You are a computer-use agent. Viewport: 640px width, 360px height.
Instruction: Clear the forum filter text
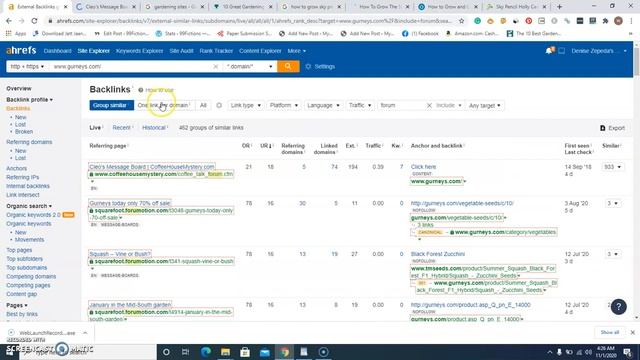pyautogui.click(x=429, y=105)
